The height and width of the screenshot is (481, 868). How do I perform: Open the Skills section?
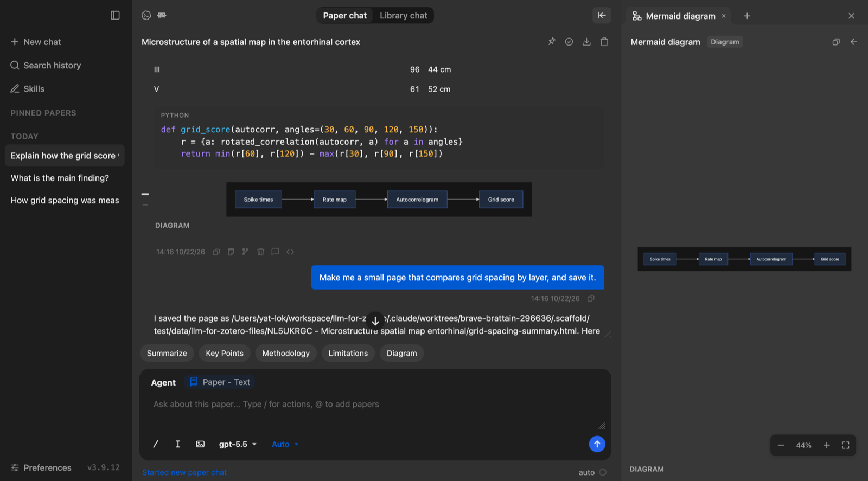(x=28, y=89)
